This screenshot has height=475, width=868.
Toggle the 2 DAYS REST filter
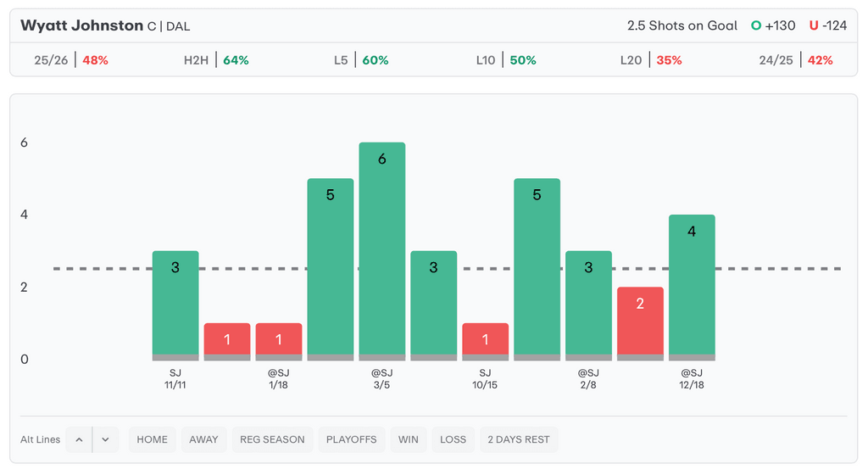click(519, 439)
